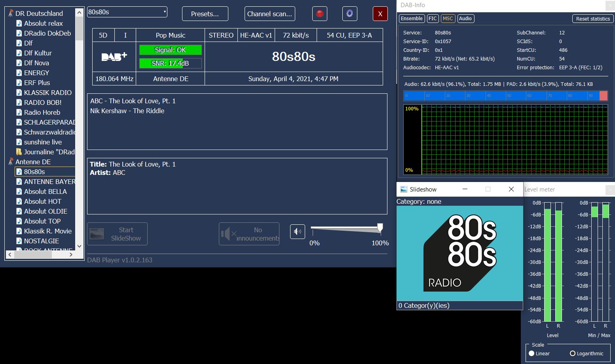Image resolution: width=615 pixels, height=364 pixels.
Task: Click the STEREO mode cell
Action: coord(221,35)
